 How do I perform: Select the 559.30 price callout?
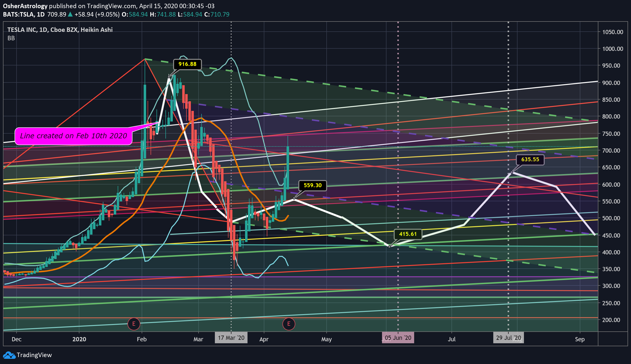312,185
